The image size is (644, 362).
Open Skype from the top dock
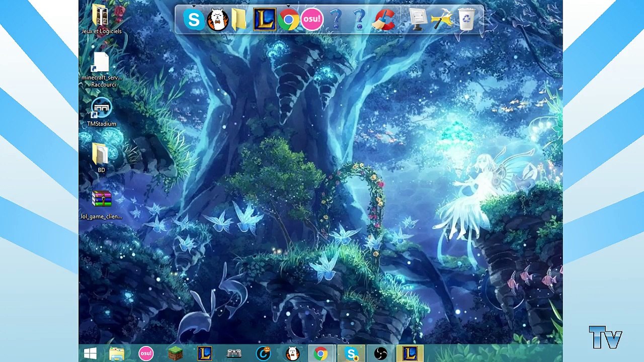pyautogui.click(x=194, y=20)
